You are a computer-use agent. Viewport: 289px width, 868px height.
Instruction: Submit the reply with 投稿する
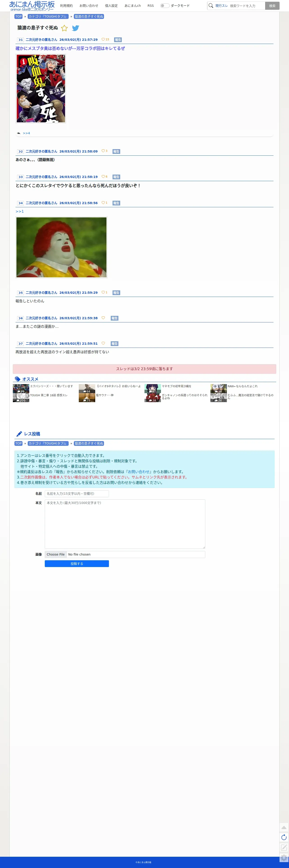(77, 564)
